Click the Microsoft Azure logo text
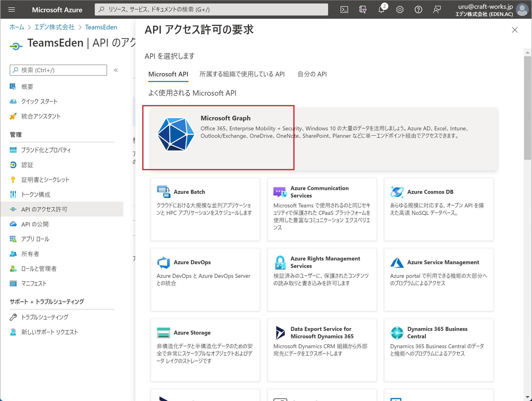532x401 pixels. click(57, 10)
